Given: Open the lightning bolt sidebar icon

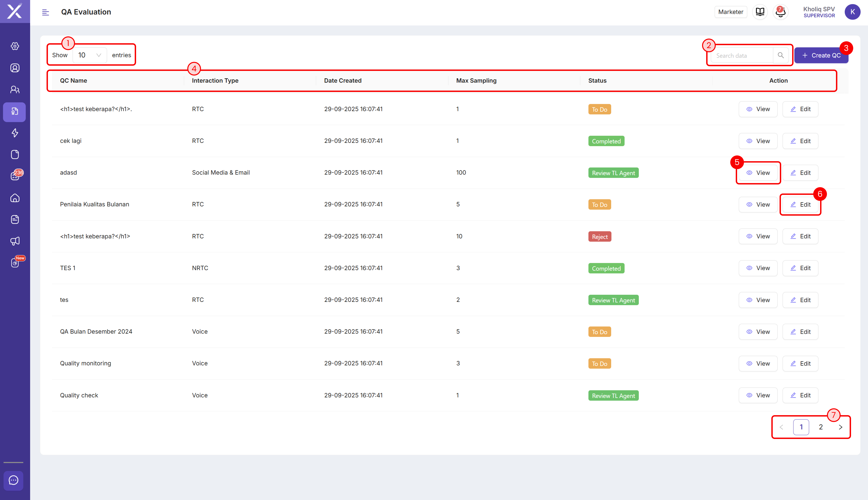Looking at the screenshot, I should click(x=15, y=133).
